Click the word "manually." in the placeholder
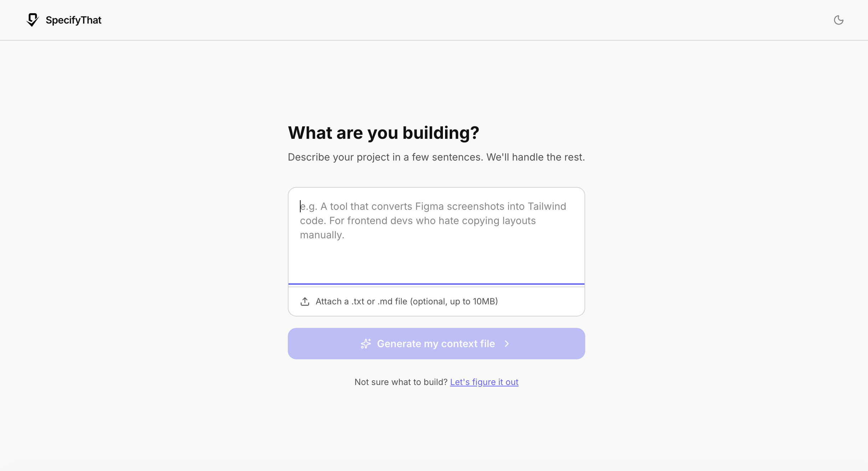 [x=322, y=235]
